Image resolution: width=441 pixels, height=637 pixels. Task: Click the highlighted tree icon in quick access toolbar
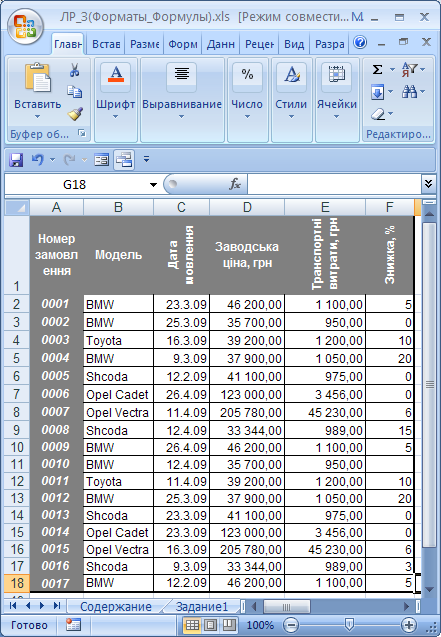click(x=124, y=160)
